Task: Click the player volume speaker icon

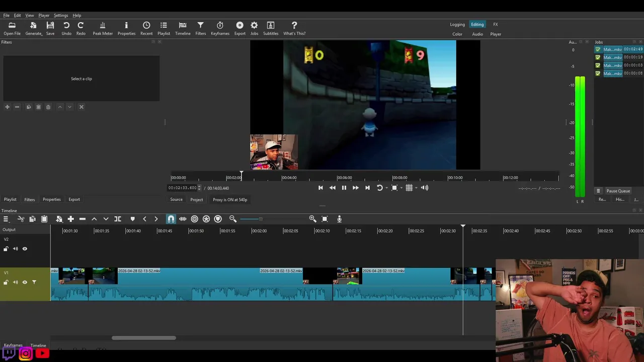Action: pos(425,188)
